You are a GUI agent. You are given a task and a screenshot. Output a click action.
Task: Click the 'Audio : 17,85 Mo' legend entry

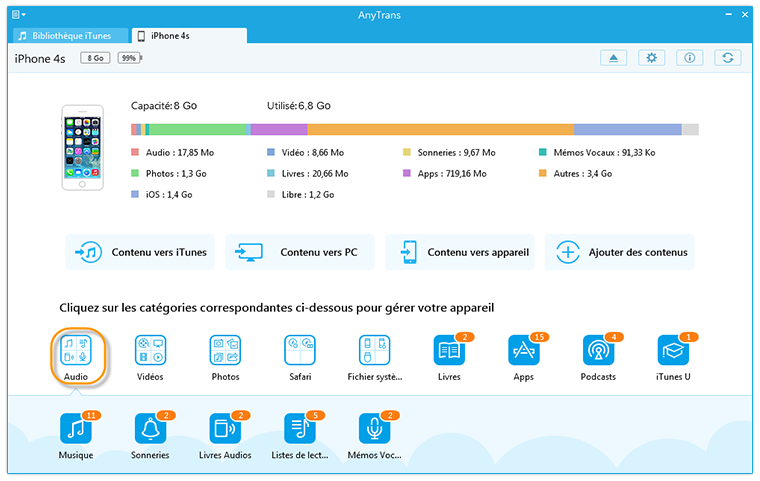click(x=173, y=153)
